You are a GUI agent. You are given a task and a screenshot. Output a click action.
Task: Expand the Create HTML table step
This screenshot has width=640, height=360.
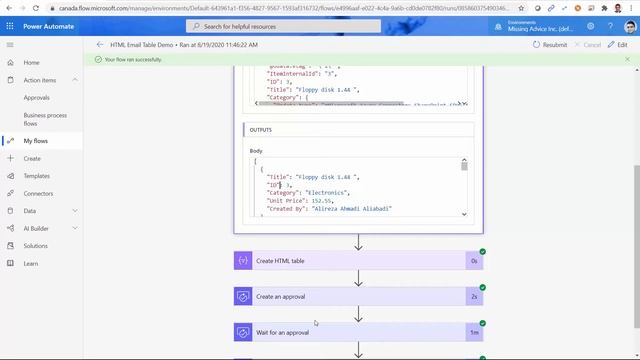click(358, 260)
